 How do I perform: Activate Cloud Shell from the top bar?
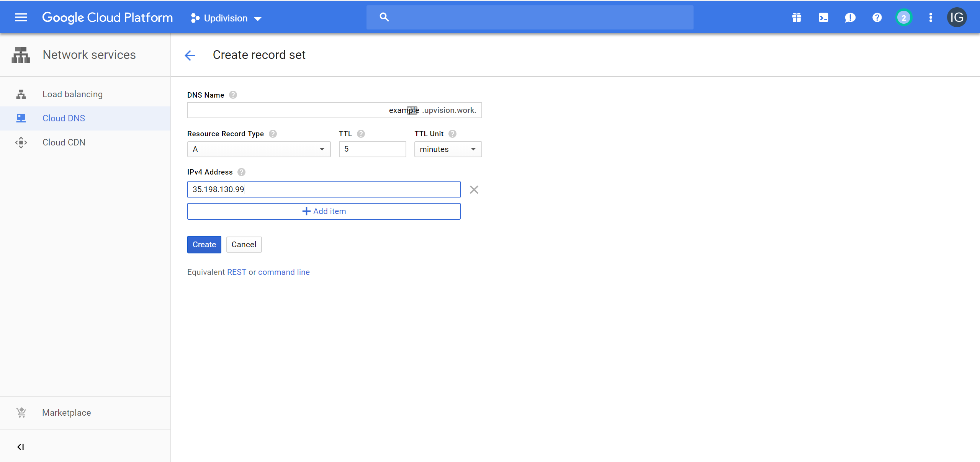coord(823,17)
